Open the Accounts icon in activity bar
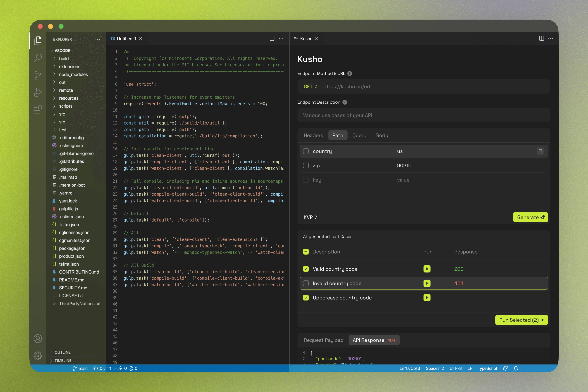 click(x=38, y=338)
